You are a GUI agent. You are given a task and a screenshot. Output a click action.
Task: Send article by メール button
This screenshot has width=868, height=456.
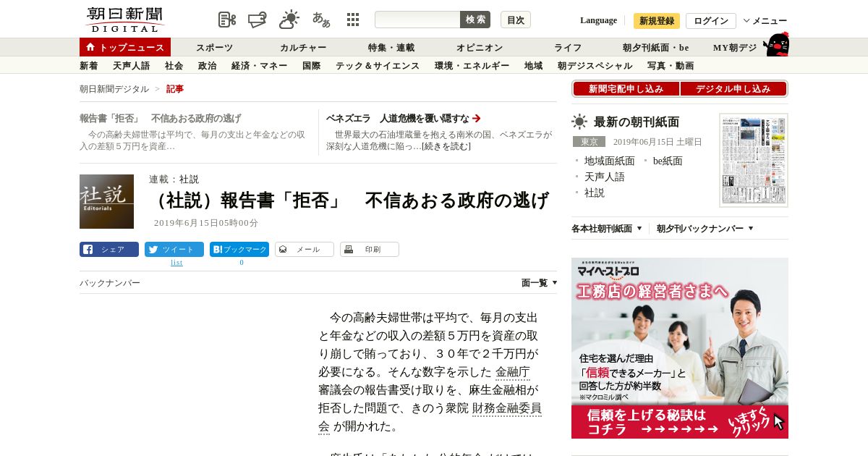pos(305,250)
